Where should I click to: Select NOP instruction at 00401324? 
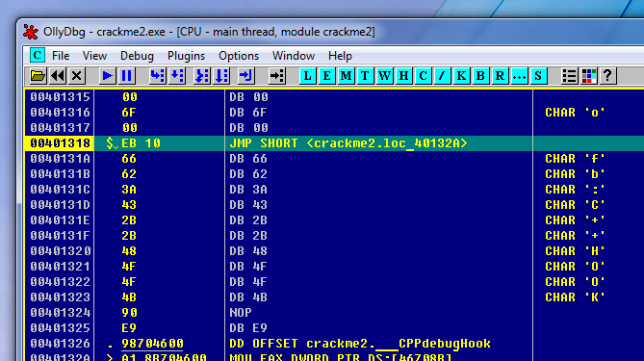point(241,313)
